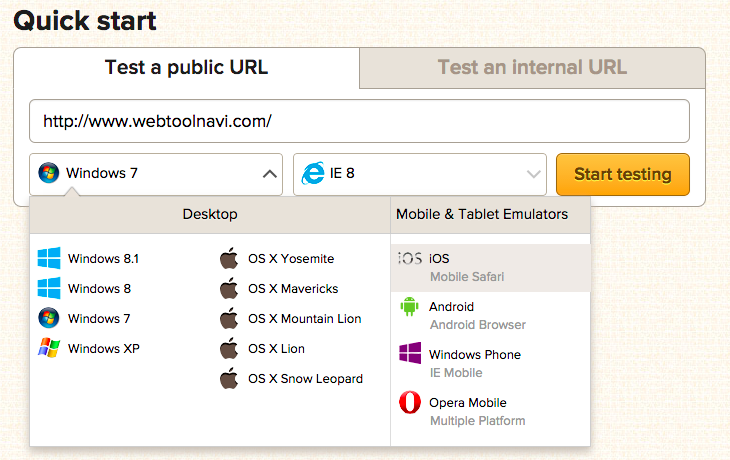Switch to the Test an internal URL tab
The width and height of the screenshot is (730, 460).
pos(532,68)
